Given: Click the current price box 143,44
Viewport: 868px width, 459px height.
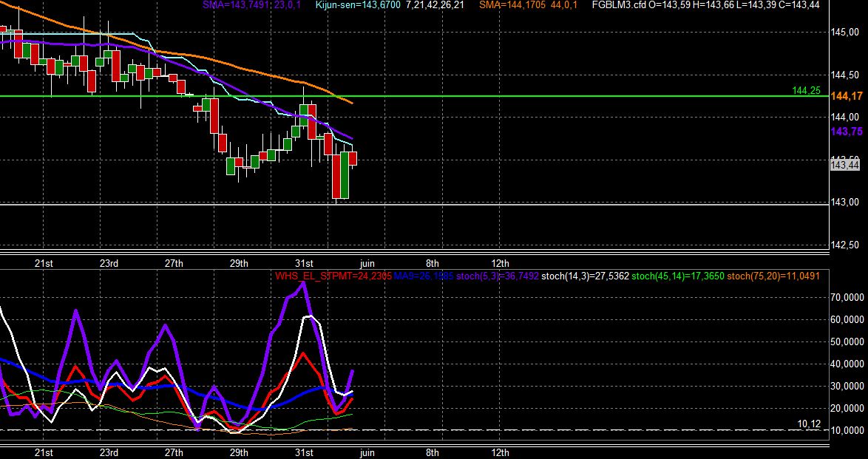Looking at the screenshot, I should point(845,164).
